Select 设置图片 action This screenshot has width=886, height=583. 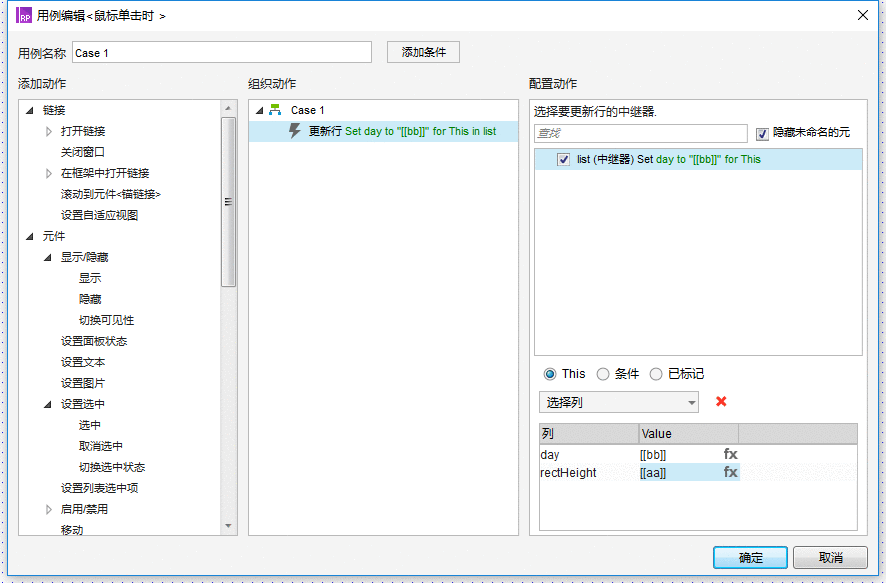82,383
